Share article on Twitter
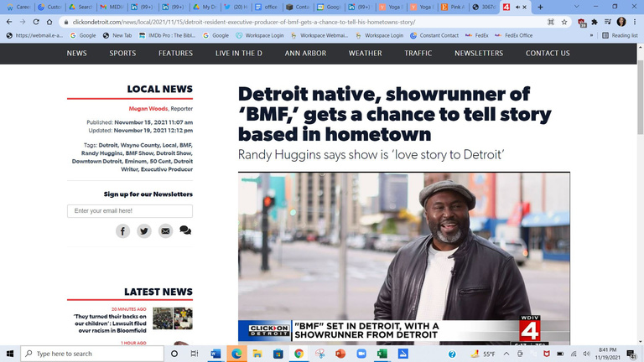Image resolution: width=644 pixels, height=362 pixels. point(144,231)
